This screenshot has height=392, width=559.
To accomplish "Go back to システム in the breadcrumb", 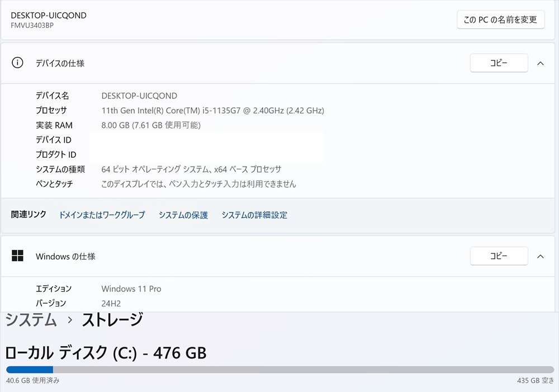I will (x=31, y=320).
